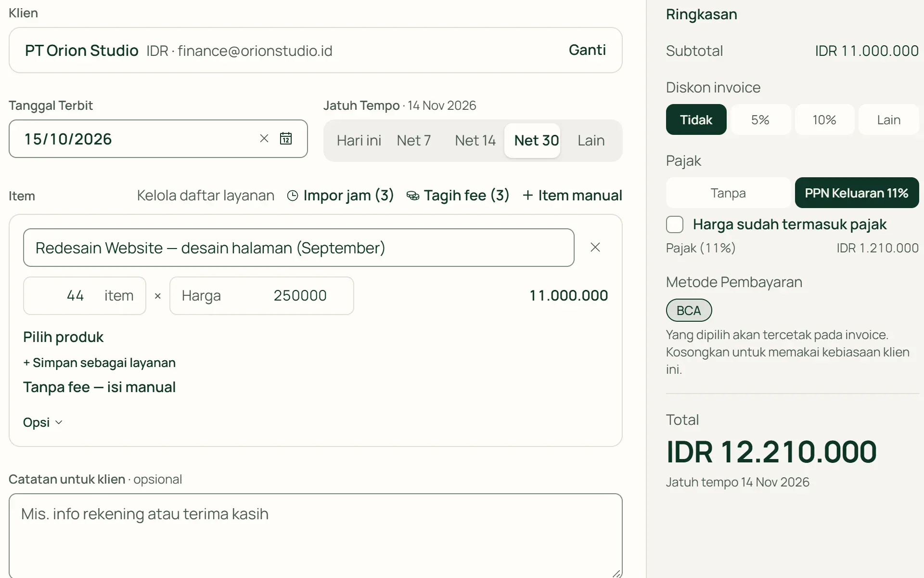This screenshot has width=924, height=578.
Task: Select 'PPN Keluaran 11%' tax option
Action: [x=857, y=193]
